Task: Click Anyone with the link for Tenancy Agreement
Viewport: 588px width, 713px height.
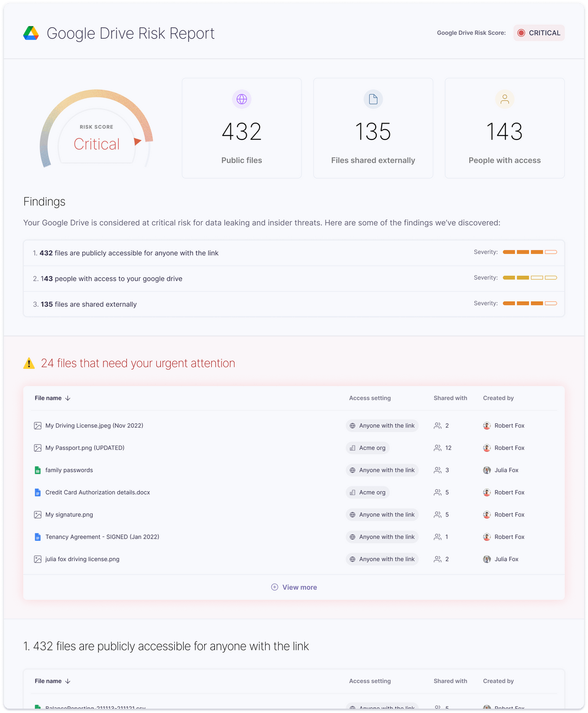Action: click(382, 537)
